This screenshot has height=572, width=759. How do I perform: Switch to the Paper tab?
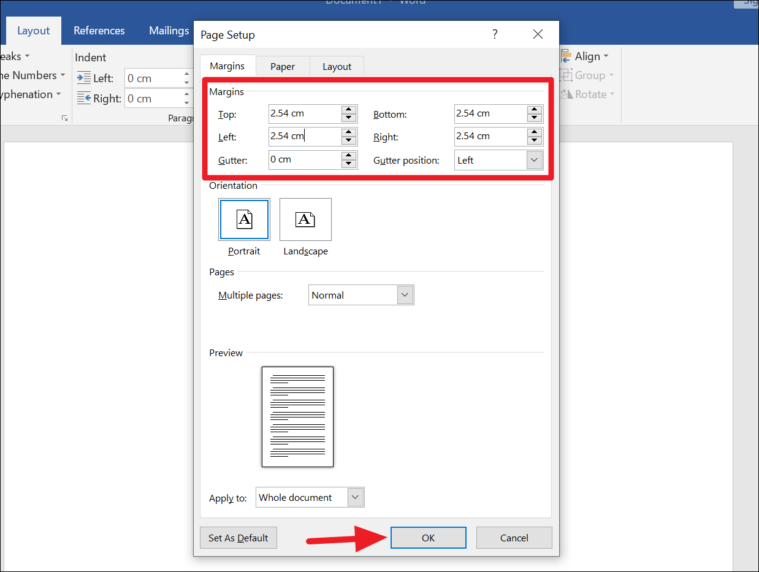point(282,67)
